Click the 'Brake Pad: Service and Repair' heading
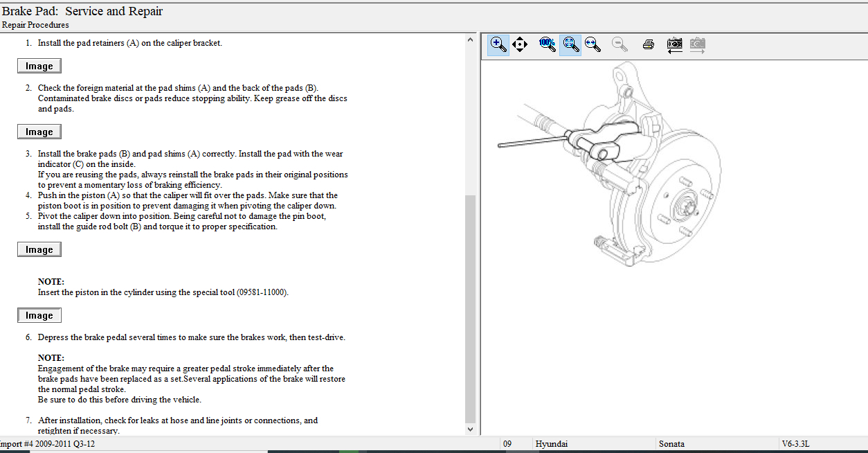Screen dimensions: 868x453 pyautogui.click(x=82, y=11)
